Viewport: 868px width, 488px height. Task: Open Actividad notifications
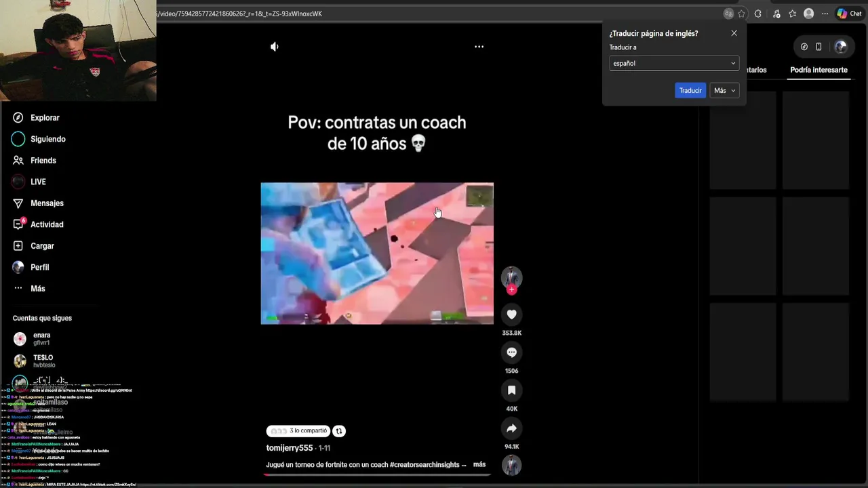point(47,224)
